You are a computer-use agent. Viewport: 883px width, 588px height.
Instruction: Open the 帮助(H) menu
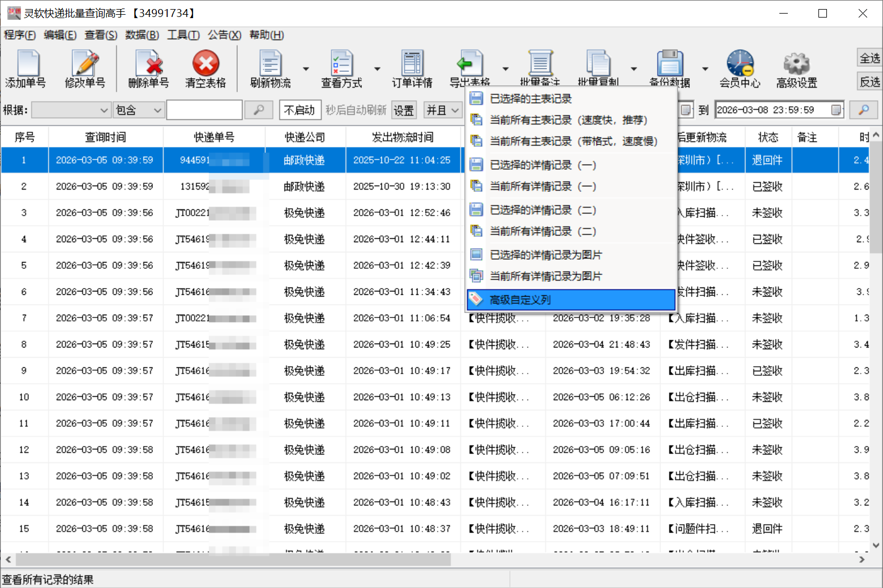pyautogui.click(x=267, y=35)
